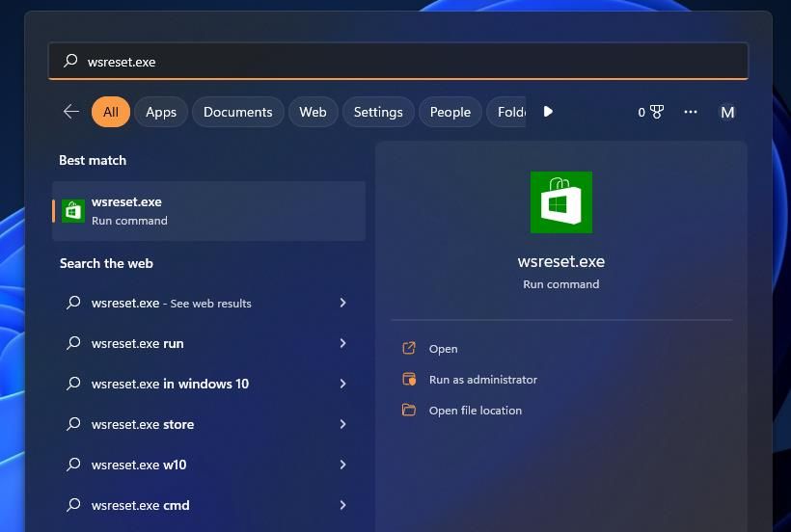
Task: Switch to the Apps filter tab
Action: coord(161,112)
